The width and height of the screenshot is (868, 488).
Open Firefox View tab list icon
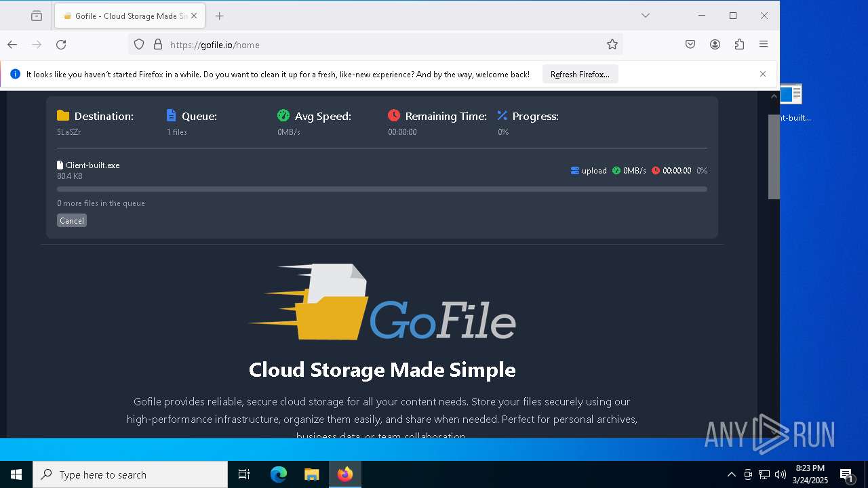37,16
